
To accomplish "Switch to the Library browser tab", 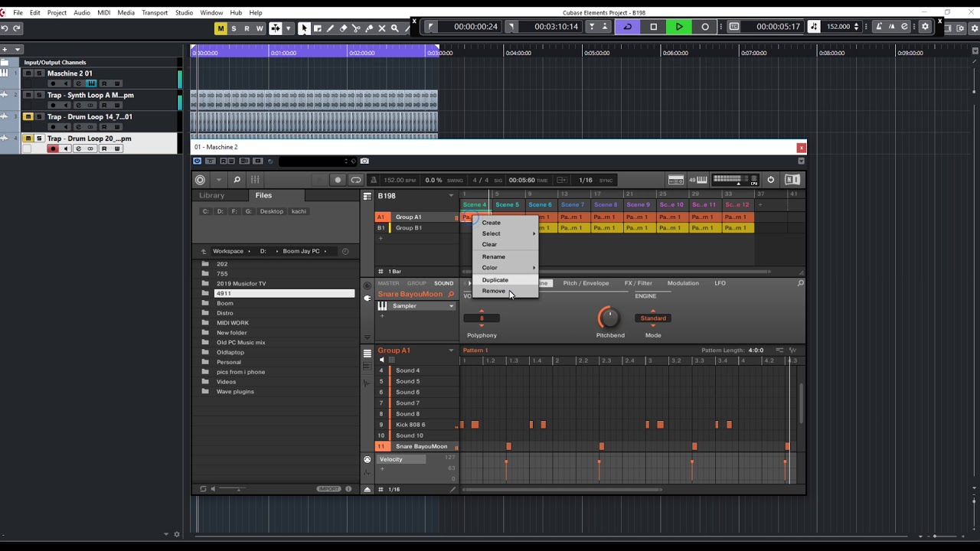I will [212, 196].
